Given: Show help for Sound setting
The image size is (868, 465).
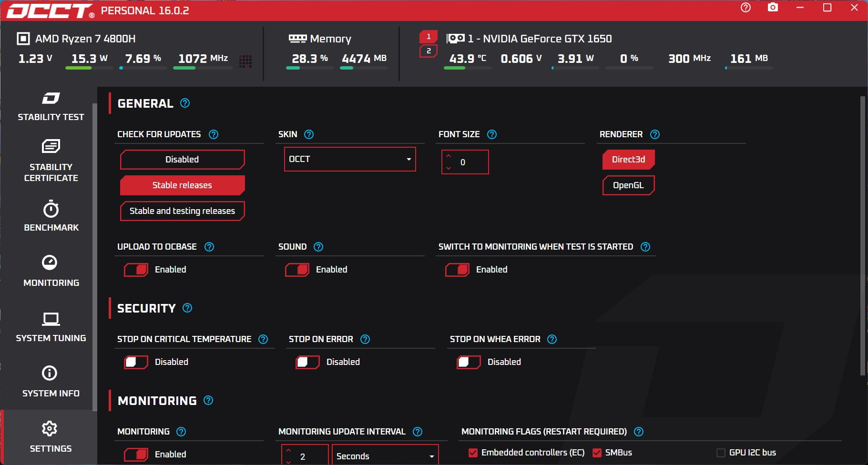Looking at the screenshot, I should (318, 247).
